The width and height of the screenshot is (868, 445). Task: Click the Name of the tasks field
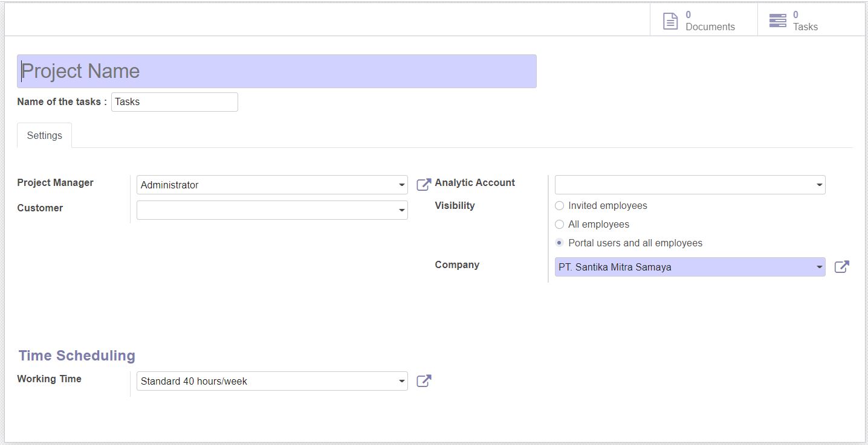pos(175,102)
